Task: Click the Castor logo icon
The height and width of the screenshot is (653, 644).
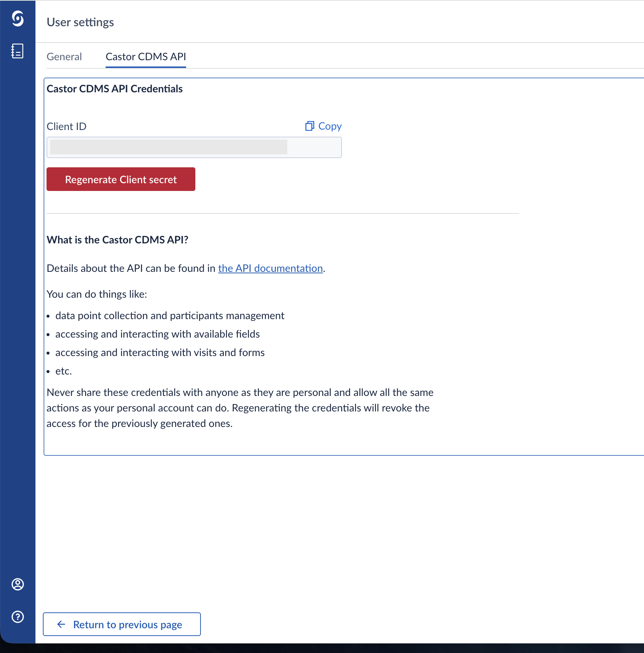Action: pyautogui.click(x=18, y=18)
